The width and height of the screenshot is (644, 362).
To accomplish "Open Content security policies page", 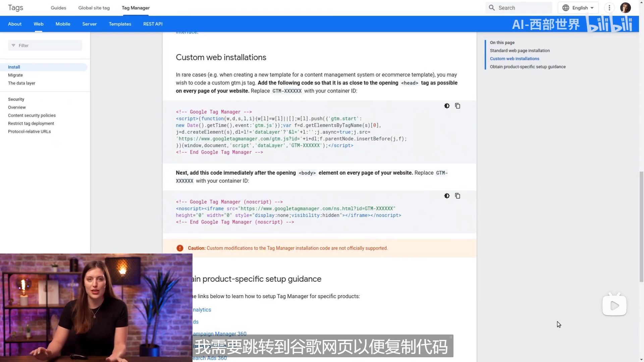I will click(32, 116).
